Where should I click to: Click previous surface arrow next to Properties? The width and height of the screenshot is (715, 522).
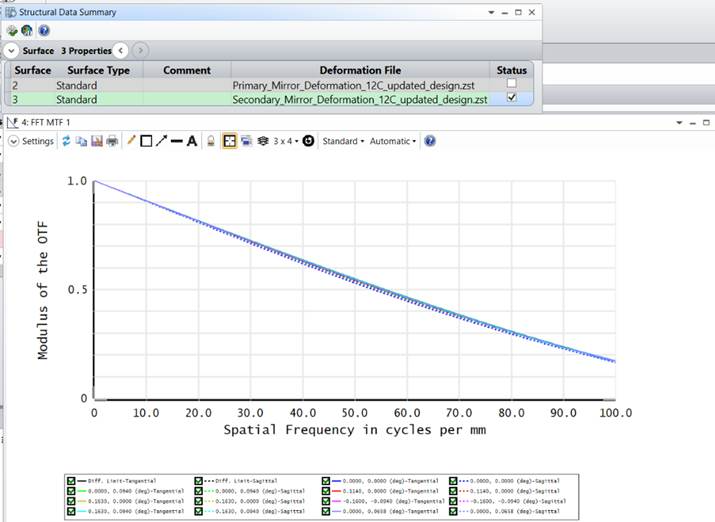tap(120, 50)
